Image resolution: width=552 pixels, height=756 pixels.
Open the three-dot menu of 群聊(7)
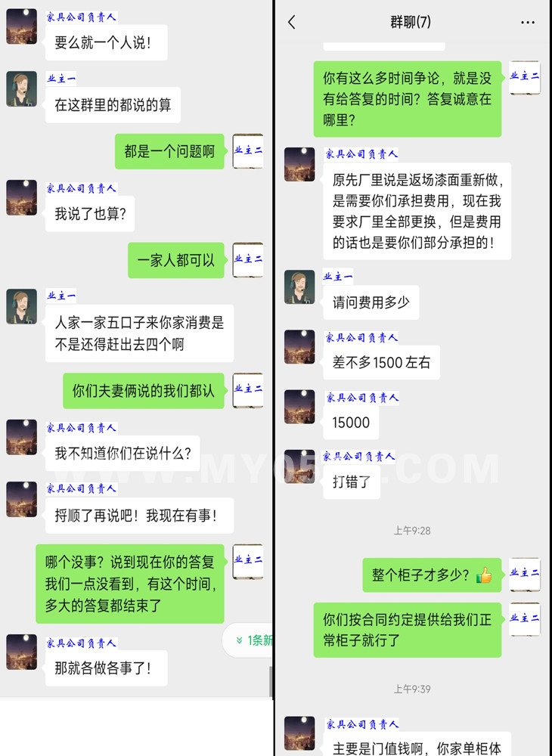[527, 22]
